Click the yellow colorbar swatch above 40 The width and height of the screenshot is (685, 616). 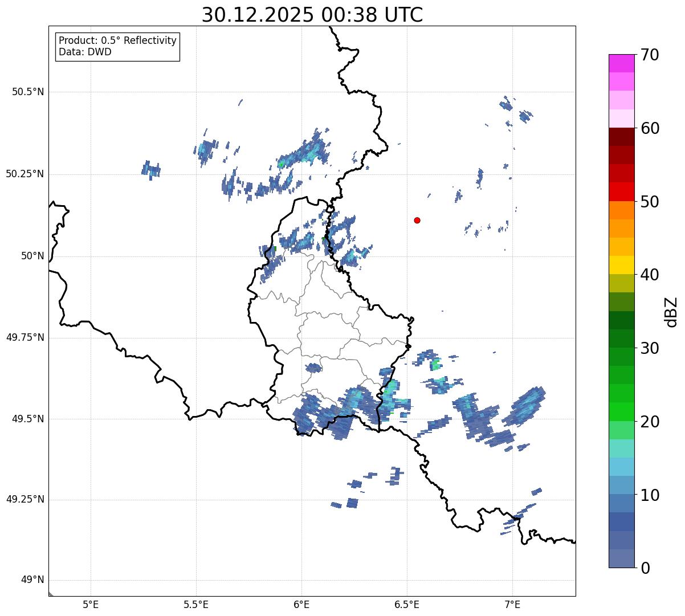tap(621, 265)
